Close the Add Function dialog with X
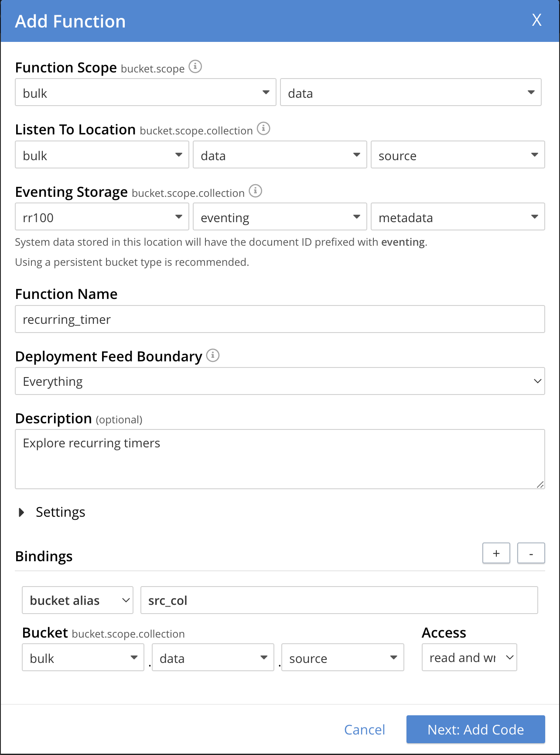Screen dimensions: 560x755 [x=536, y=20]
